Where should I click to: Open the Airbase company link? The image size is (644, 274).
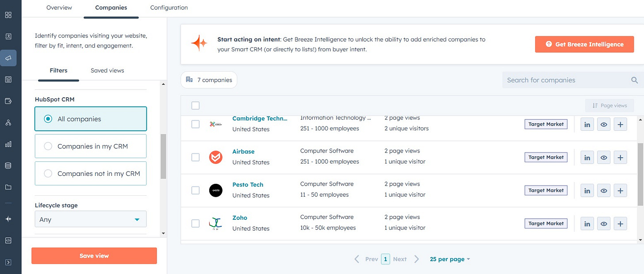tap(243, 152)
